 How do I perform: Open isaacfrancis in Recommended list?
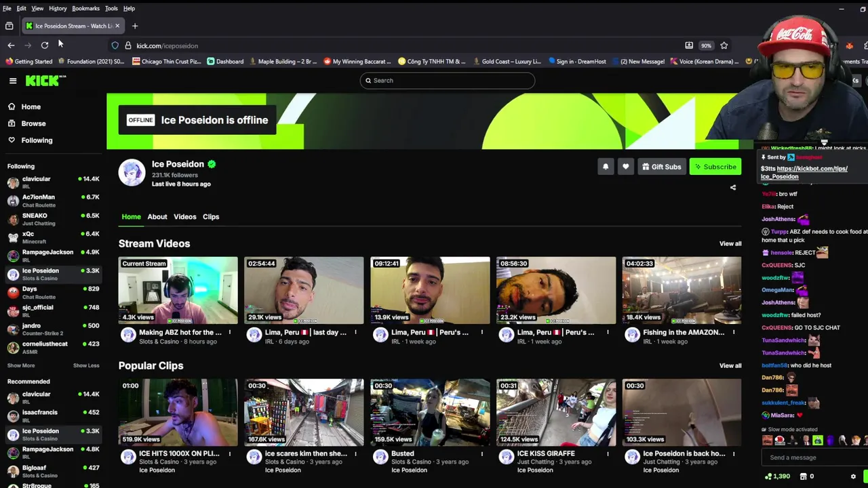(x=53, y=415)
